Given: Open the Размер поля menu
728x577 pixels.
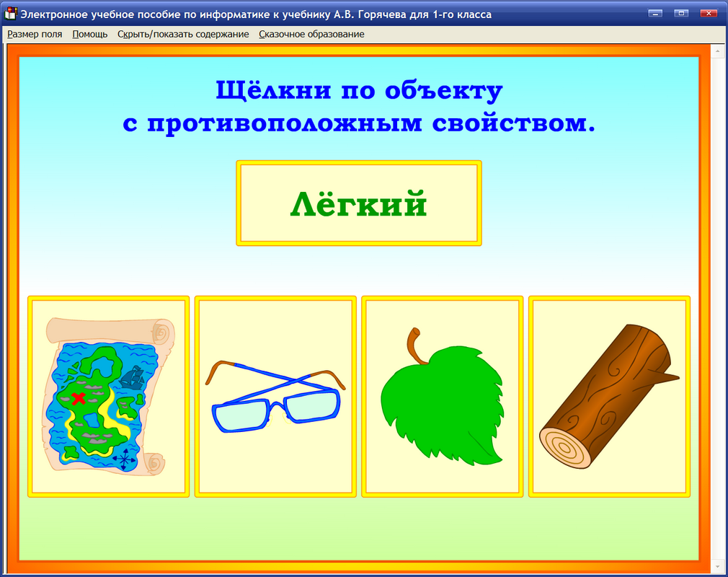Looking at the screenshot, I should click(x=34, y=33).
